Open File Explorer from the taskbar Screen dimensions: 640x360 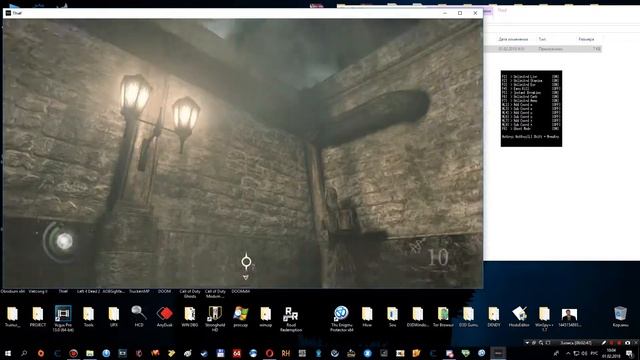pos(90,353)
